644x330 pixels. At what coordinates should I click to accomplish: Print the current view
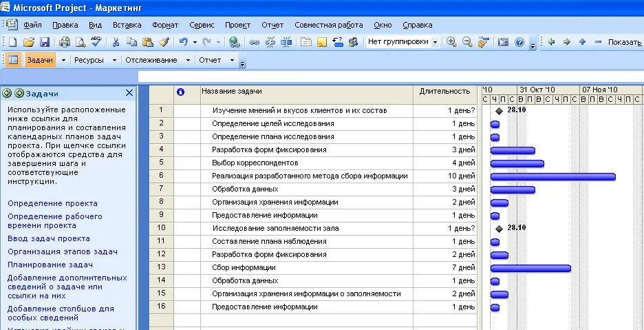coord(65,42)
